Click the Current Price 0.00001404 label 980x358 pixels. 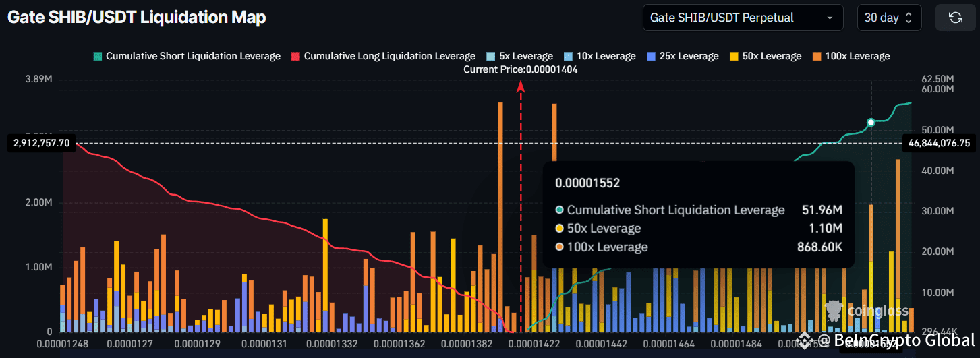click(x=520, y=69)
